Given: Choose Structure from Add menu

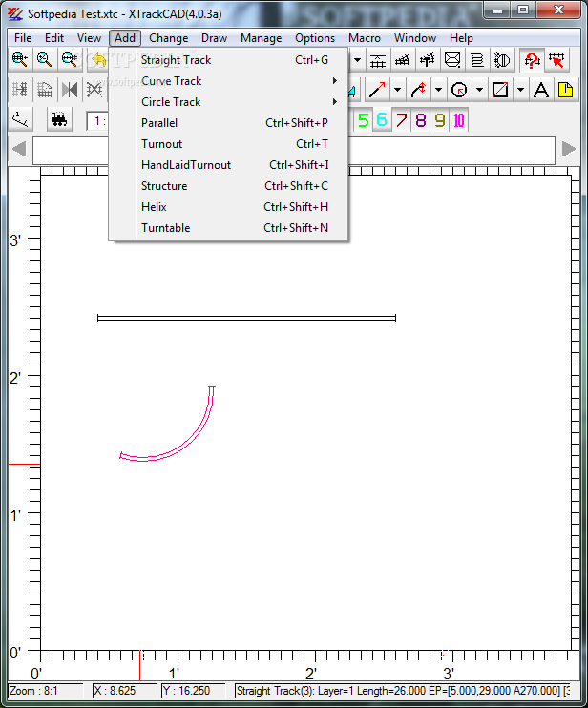Looking at the screenshot, I should click(228, 186).
